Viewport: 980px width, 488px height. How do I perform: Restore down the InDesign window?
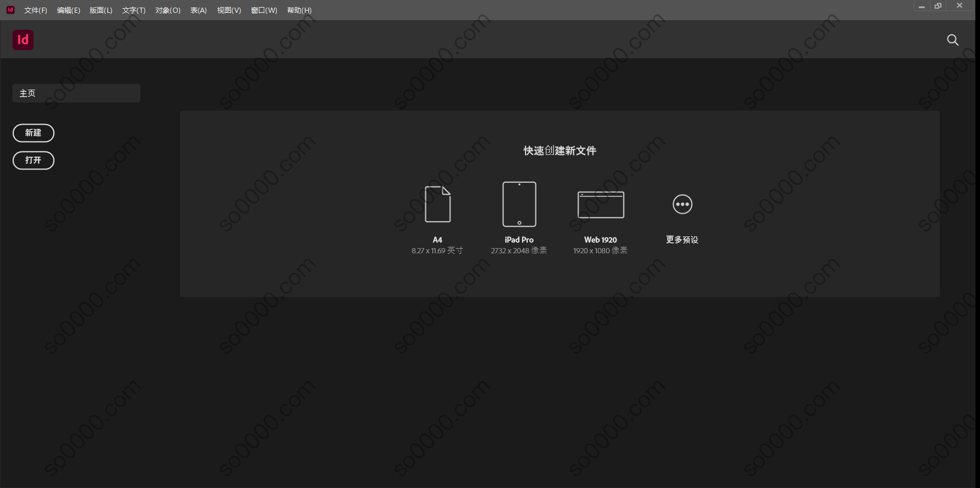[x=938, y=6]
